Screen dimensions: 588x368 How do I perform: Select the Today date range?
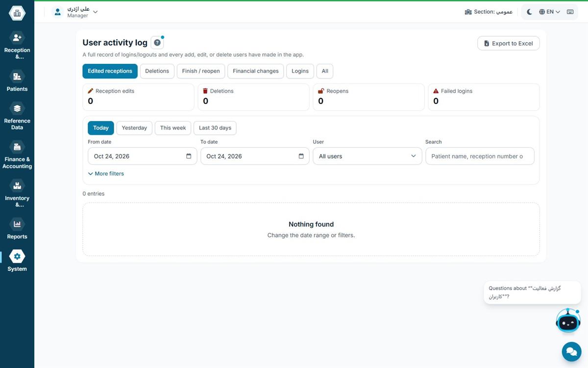point(101,128)
